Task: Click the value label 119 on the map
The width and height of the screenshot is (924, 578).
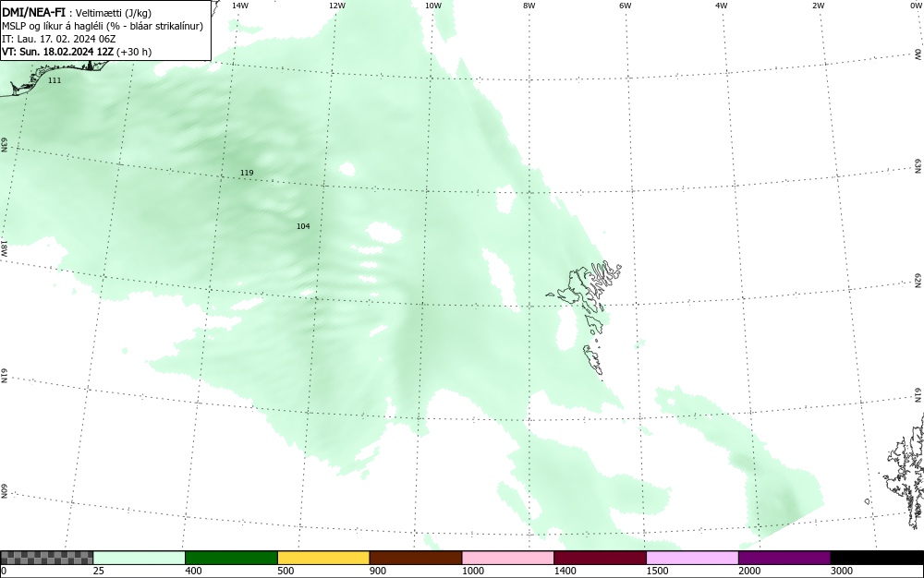Action: pyautogui.click(x=247, y=173)
